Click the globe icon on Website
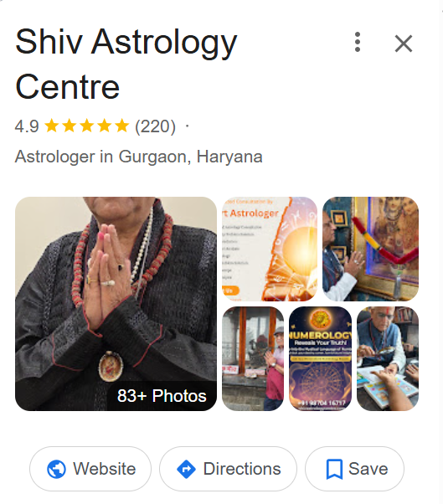The image size is (443, 504). pos(57,469)
